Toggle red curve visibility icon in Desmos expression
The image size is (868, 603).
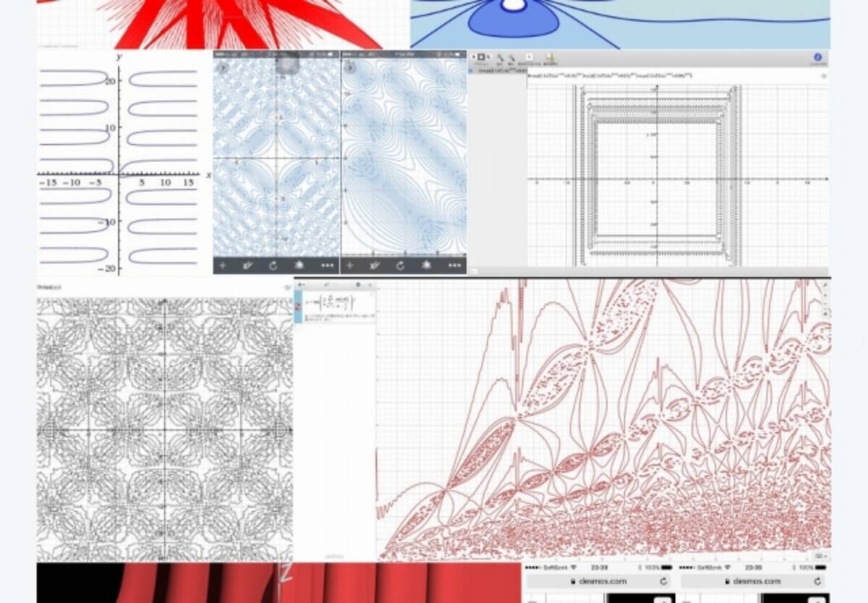coord(299,305)
